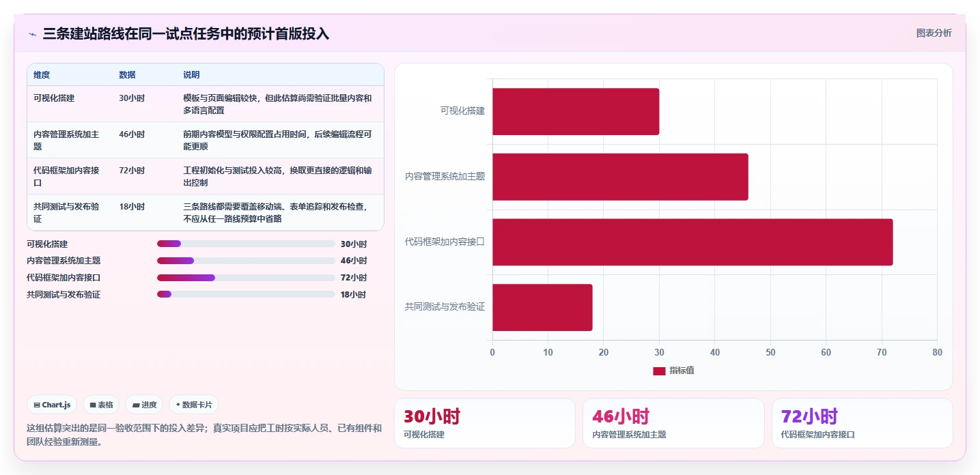Click the 图表分析 label in the header
The image size is (980, 475).
[x=934, y=33]
